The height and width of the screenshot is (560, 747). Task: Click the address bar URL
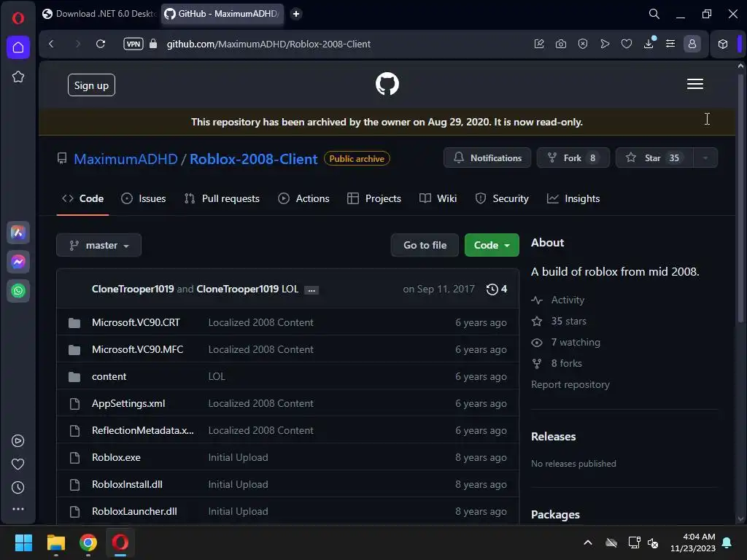click(x=268, y=44)
